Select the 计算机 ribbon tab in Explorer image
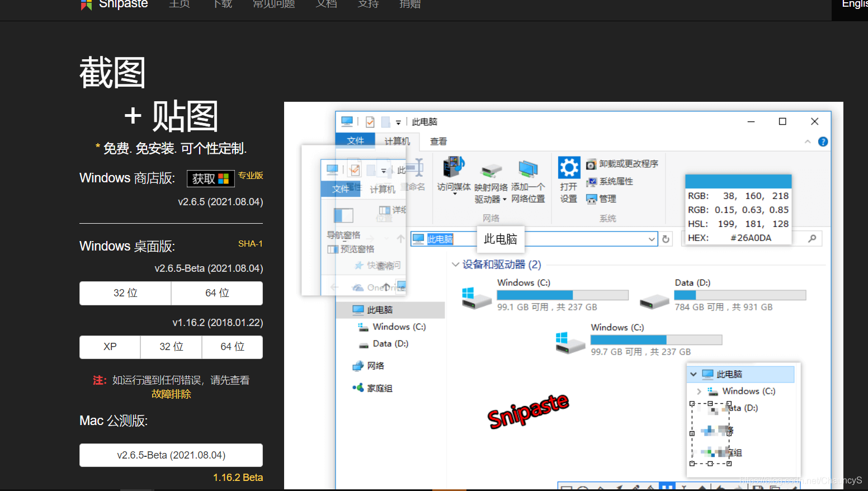The image size is (868, 491). pyautogui.click(x=397, y=141)
